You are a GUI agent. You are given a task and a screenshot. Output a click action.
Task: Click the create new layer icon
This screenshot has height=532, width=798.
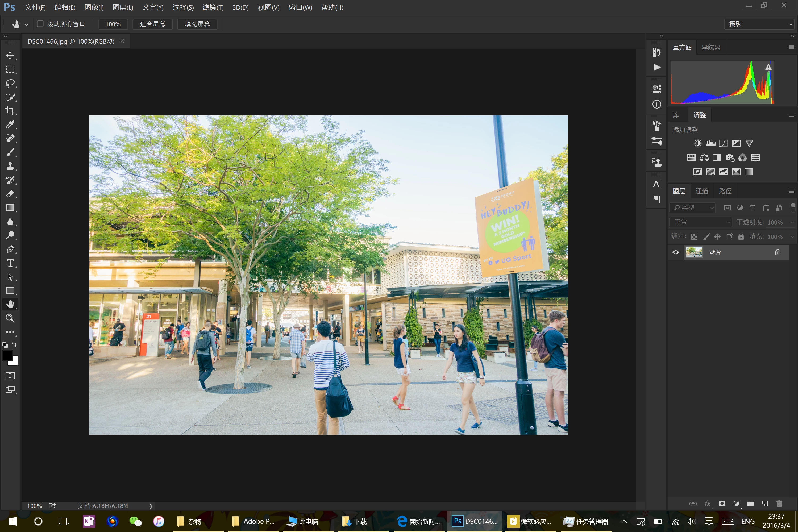(765, 504)
